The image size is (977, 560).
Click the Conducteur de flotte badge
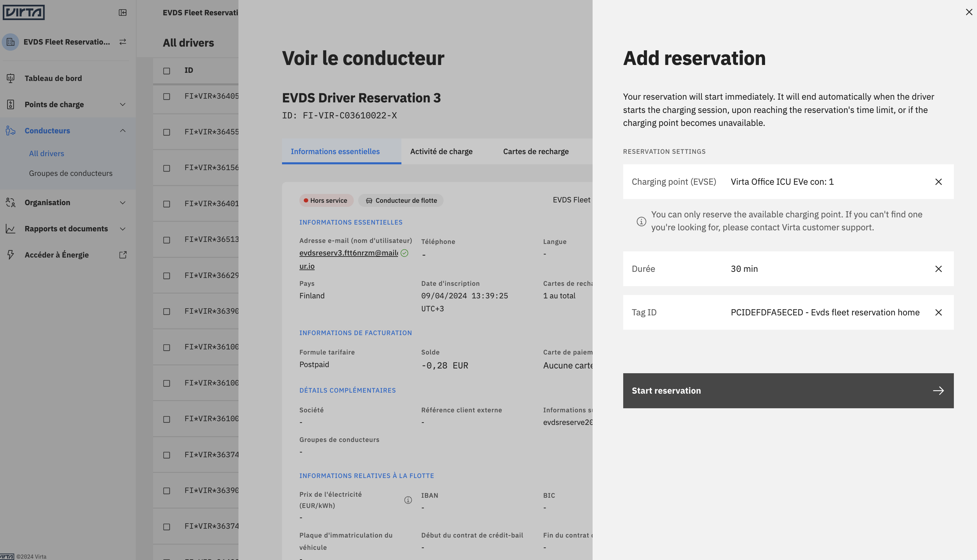(401, 201)
